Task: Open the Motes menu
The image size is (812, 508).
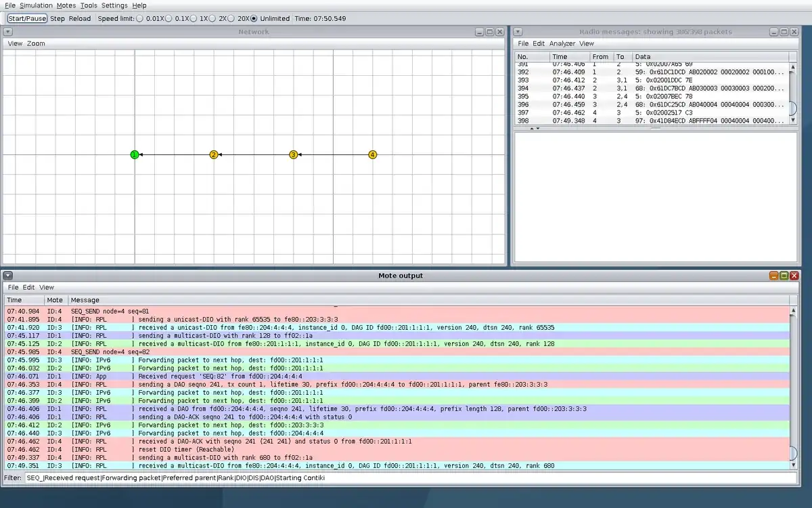Action: [x=66, y=5]
